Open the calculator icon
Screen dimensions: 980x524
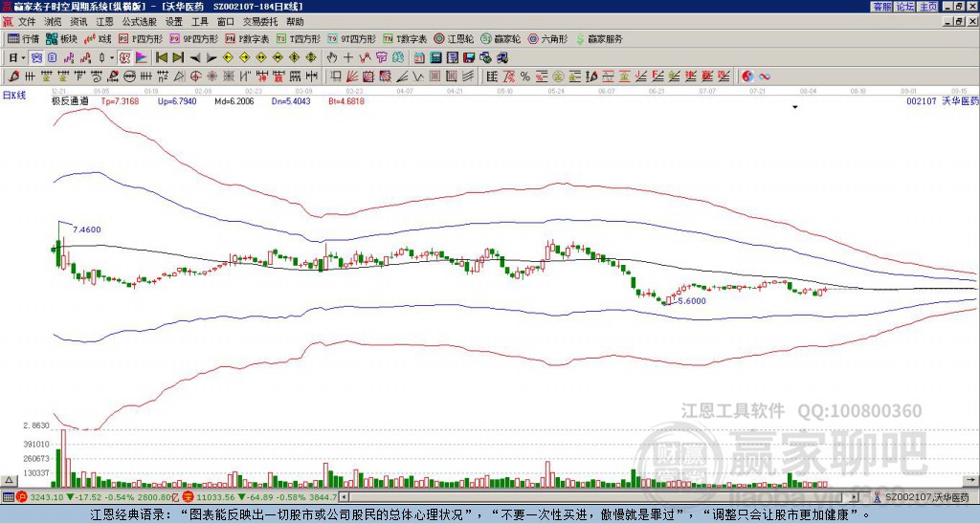point(436,58)
